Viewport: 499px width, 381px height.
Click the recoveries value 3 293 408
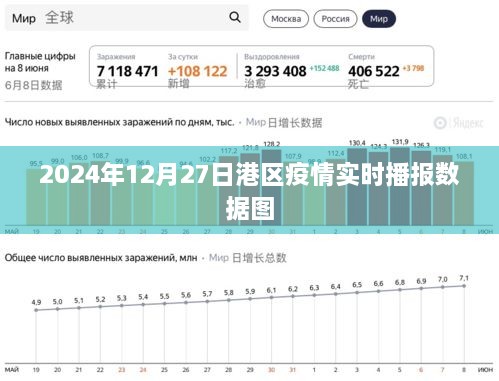(x=275, y=71)
